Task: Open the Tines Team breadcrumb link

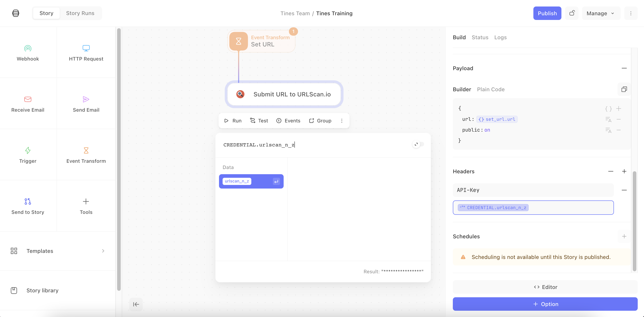Action: (295, 13)
